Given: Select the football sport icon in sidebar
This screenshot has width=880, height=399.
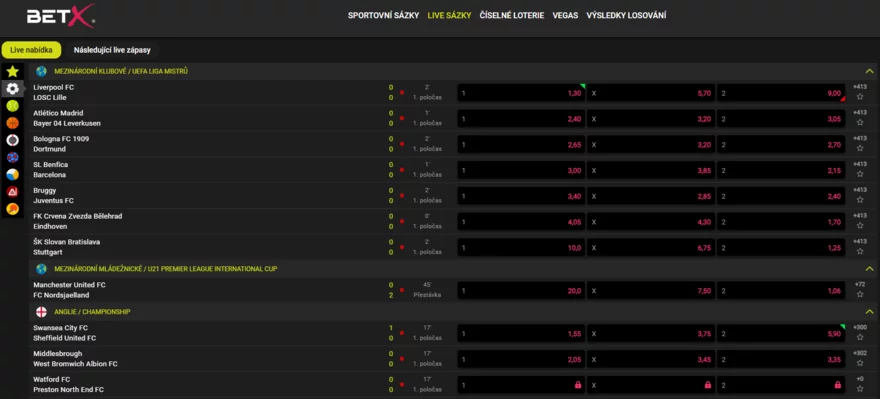Looking at the screenshot, I should pyautogui.click(x=12, y=89).
